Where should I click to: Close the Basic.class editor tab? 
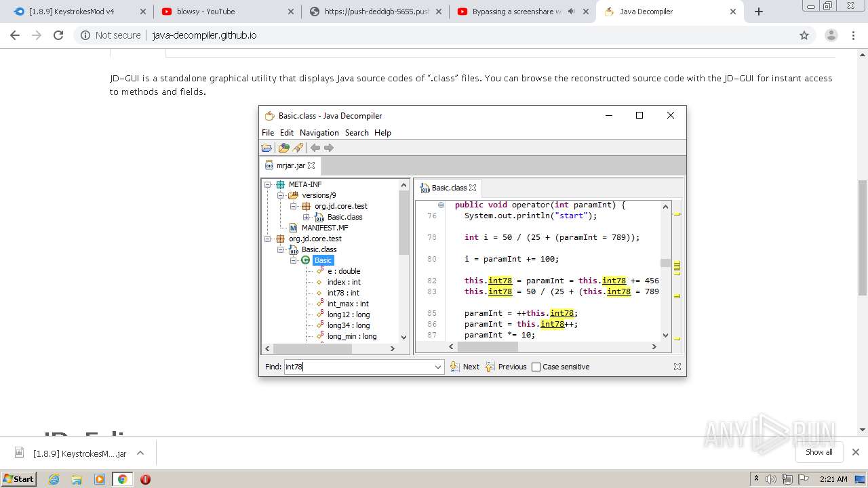coord(473,188)
